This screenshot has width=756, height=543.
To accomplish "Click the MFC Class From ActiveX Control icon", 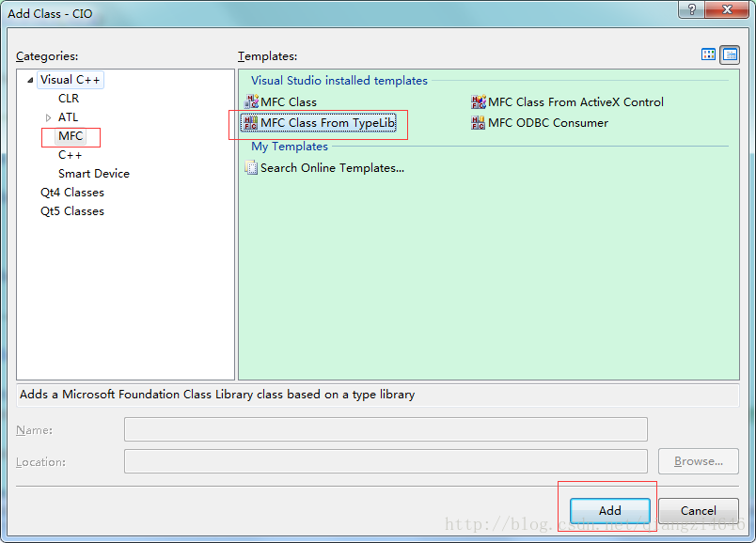I will coord(479,101).
